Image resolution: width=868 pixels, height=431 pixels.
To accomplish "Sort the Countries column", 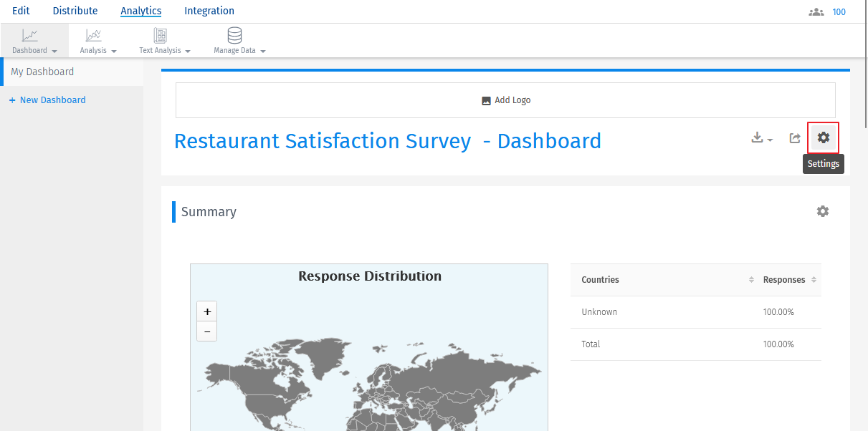I will [751, 280].
